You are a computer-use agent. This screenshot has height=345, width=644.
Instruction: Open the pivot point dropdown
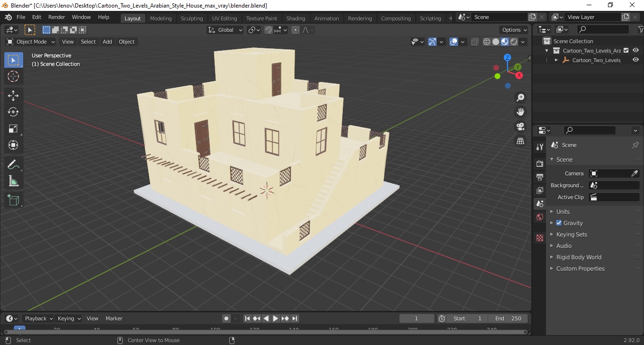click(x=254, y=30)
